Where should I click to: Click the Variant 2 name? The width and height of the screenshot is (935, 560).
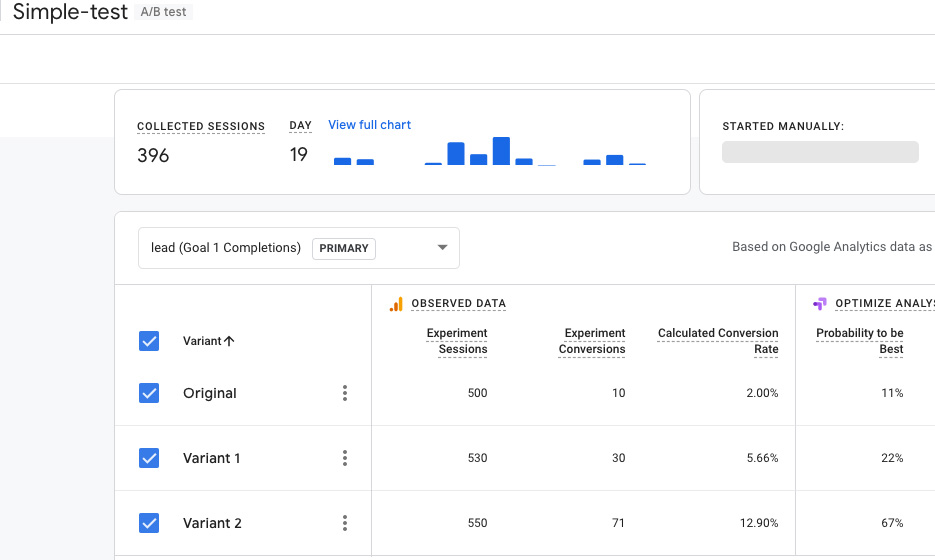[x=212, y=523]
